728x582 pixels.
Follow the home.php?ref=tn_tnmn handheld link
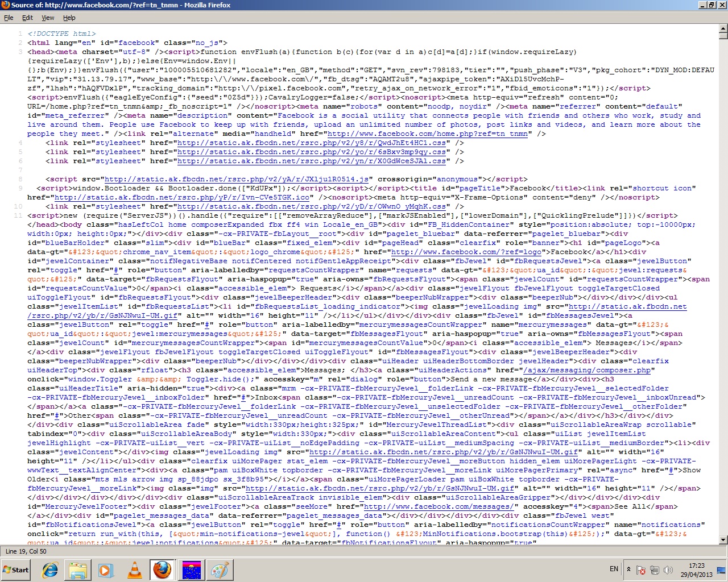(x=427, y=134)
